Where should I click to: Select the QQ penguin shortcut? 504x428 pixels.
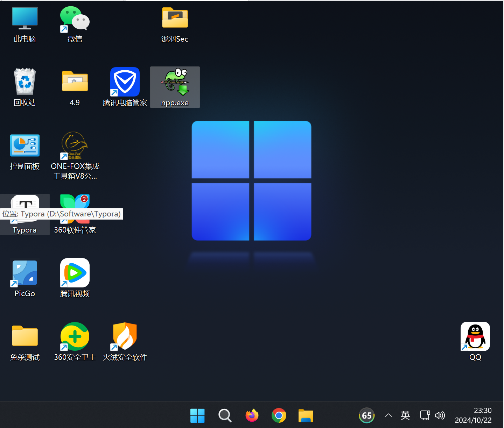point(475,336)
